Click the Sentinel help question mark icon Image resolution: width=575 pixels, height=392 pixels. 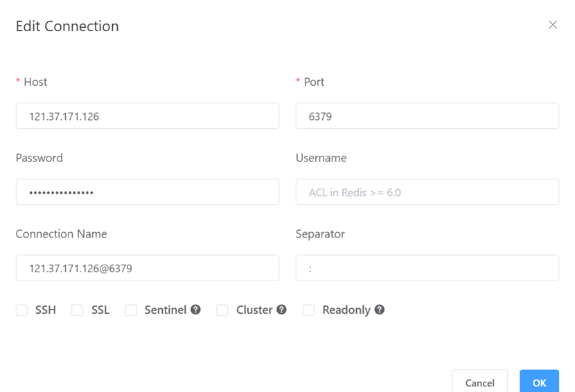point(195,310)
